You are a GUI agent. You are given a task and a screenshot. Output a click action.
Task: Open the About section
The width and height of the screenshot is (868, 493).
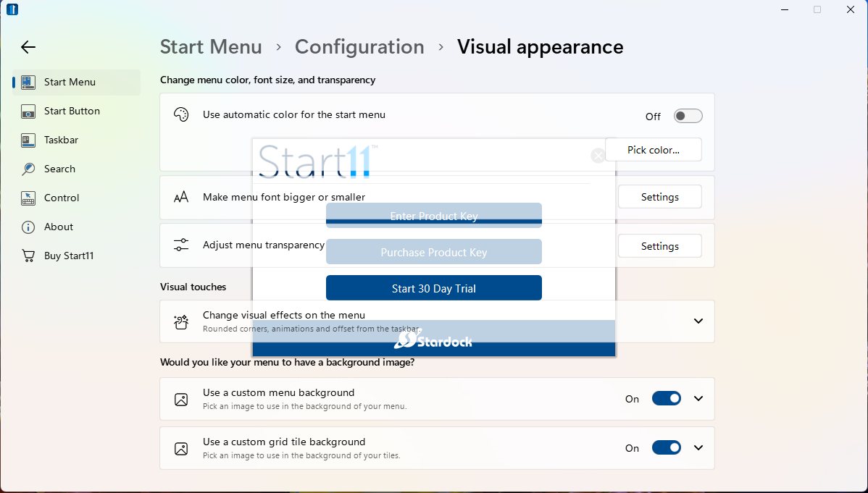pyautogui.click(x=76, y=227)
